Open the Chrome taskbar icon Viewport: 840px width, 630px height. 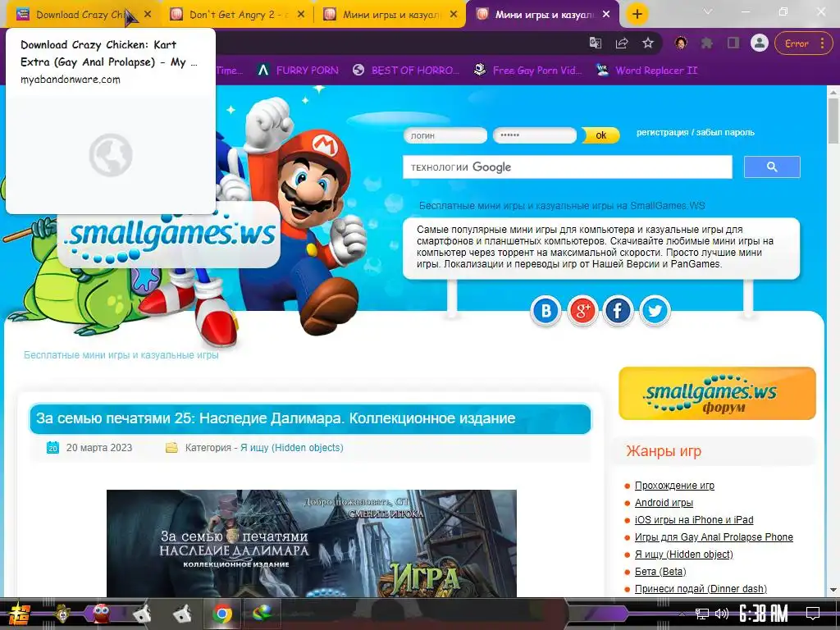[x=222, y=614]
